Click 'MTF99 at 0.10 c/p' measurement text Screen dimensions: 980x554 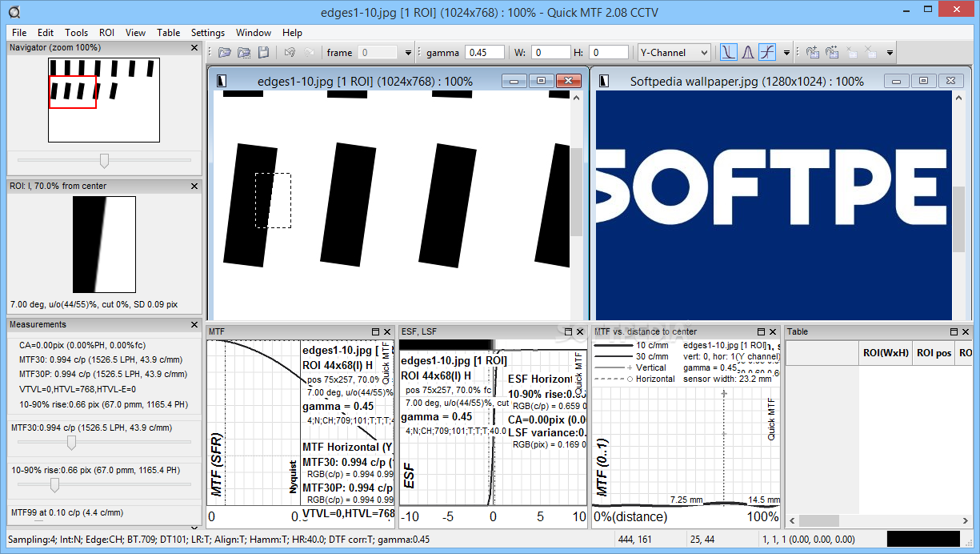pos(66,512)
